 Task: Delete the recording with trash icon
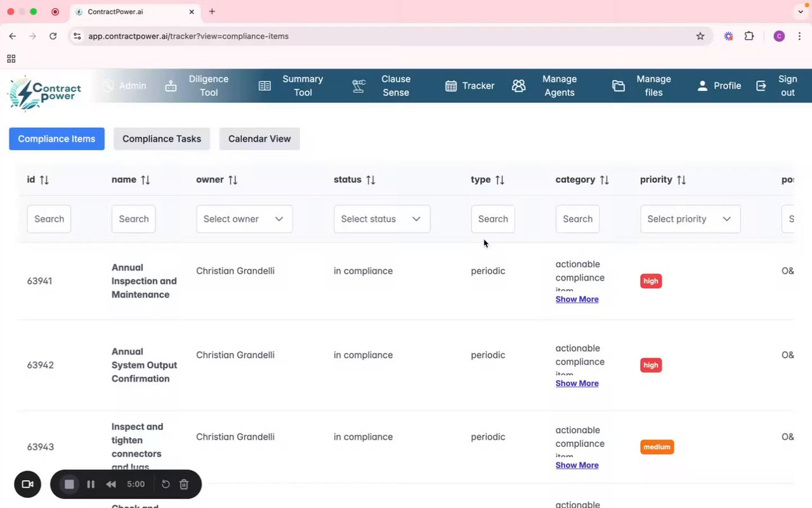click(184, 485)
